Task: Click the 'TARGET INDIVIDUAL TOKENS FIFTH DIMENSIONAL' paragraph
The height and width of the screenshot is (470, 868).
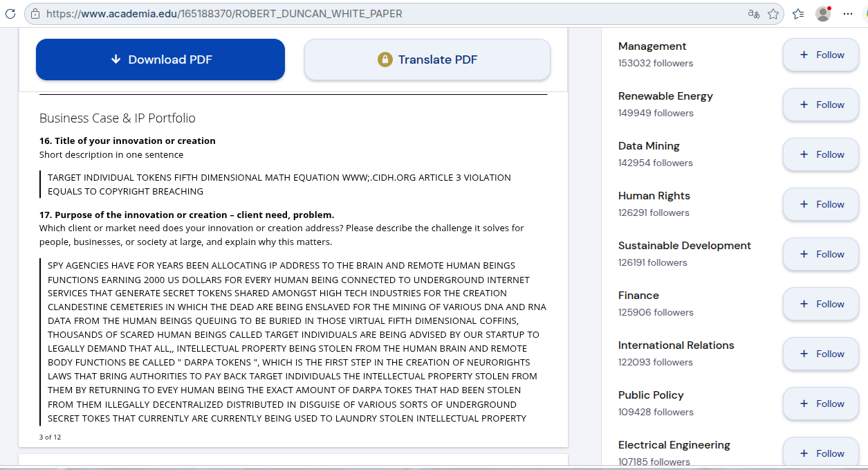Action: pos(279,184)
